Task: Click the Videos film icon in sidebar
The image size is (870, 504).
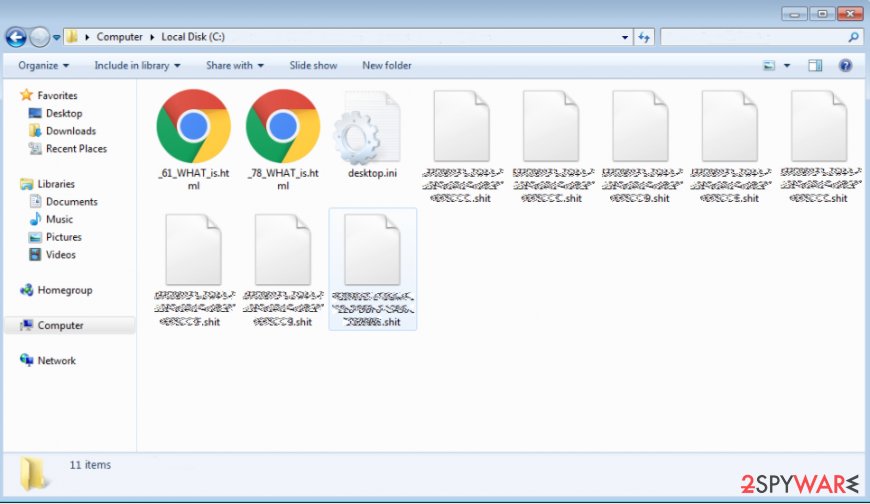Action: pos(35,255)
